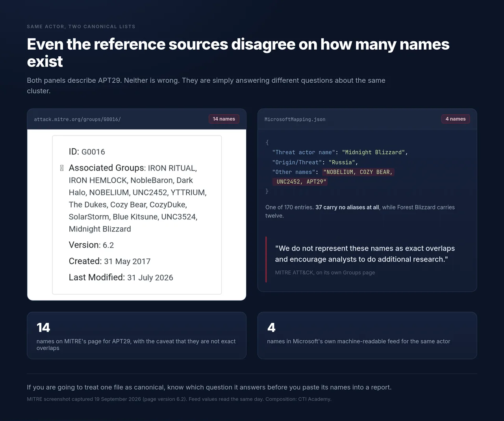Screen dimensions: 504x421
Task: Click the subtitle starting "Both panels describe APT29"
Action: 206,85
